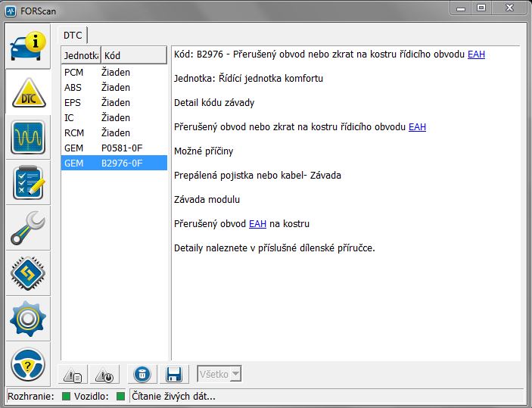Open the vehicle information section
532x408 pixels.
tap(29, 46)
